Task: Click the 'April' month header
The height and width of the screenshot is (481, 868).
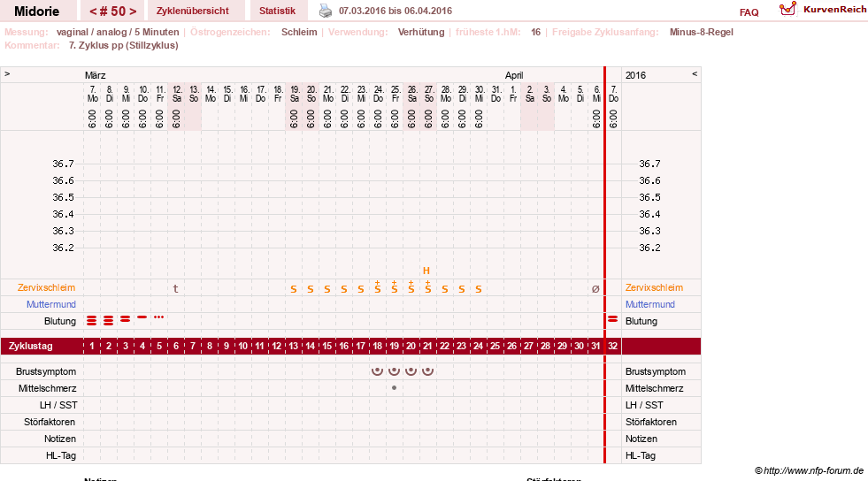Action: point(514,75)
